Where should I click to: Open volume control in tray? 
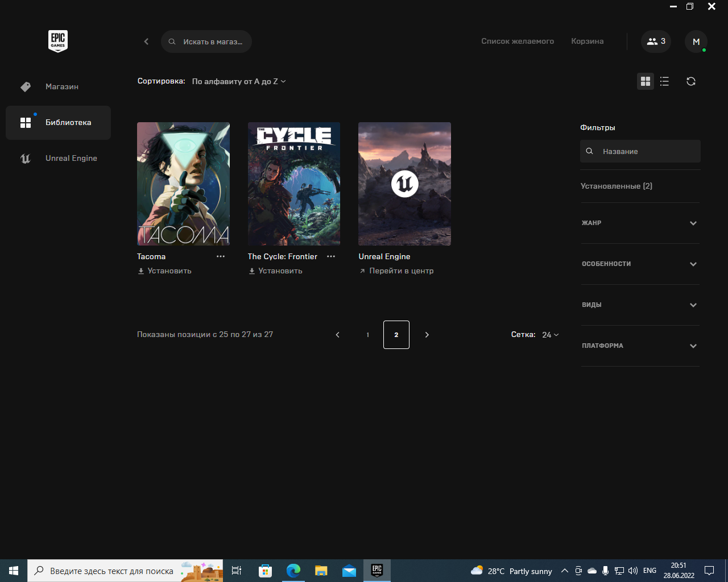pyautogui.click(x=633, y=571)
